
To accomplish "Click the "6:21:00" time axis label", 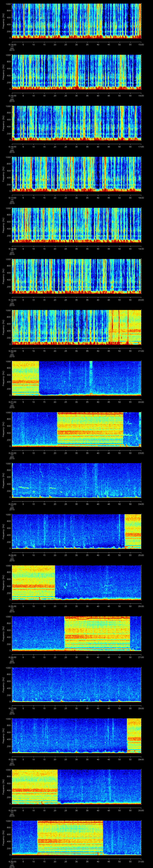I will (x=12, y=402).
